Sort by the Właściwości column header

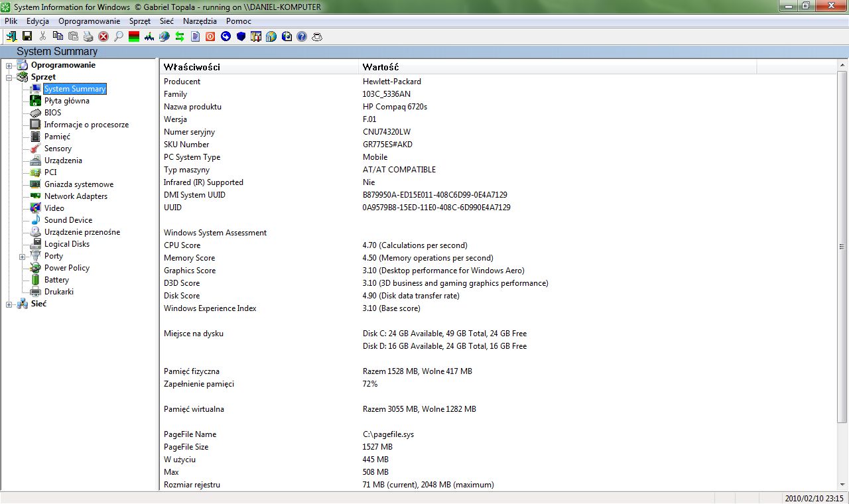259,67
